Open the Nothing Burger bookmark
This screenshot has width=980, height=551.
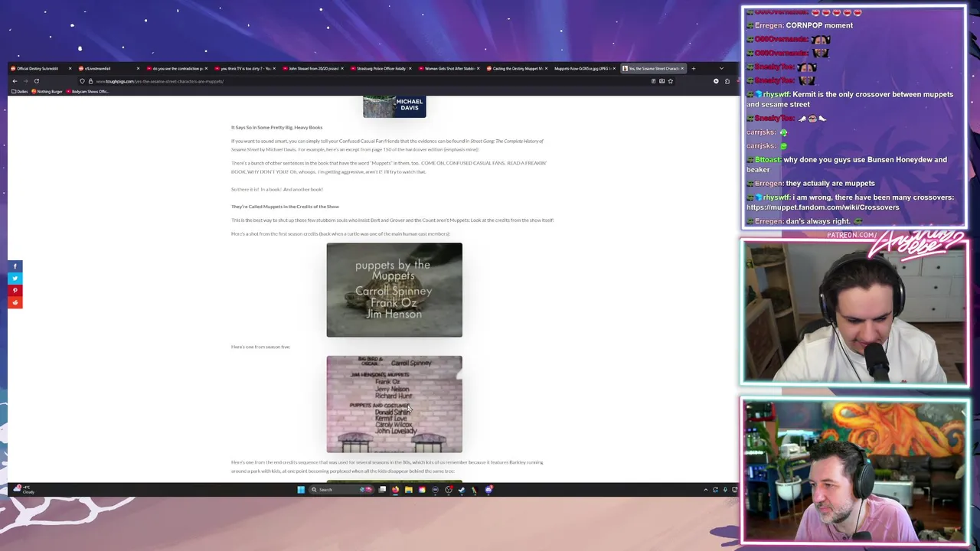[x=47, y=92]
